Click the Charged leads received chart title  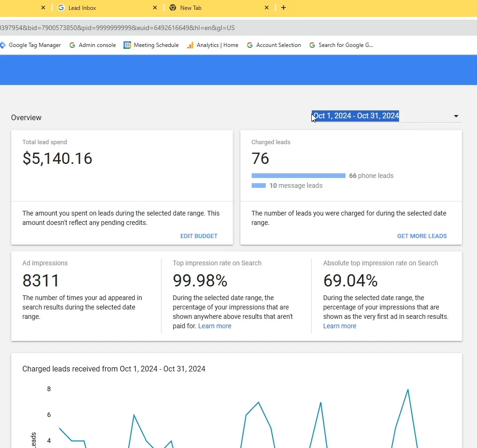pyautogui.click(x=114, y=369)
